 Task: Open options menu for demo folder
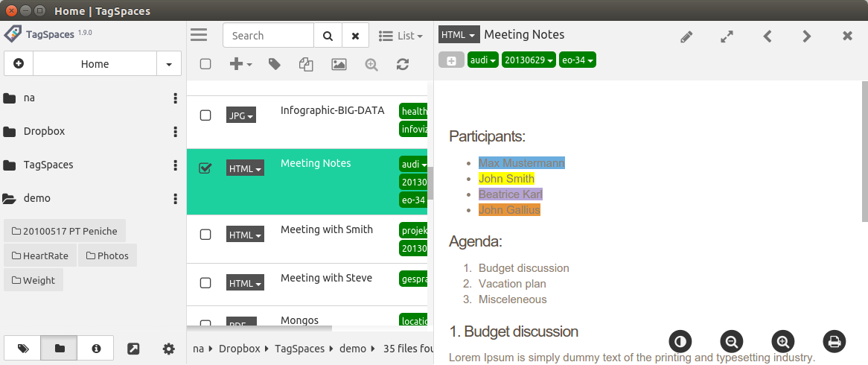(176, 198)
